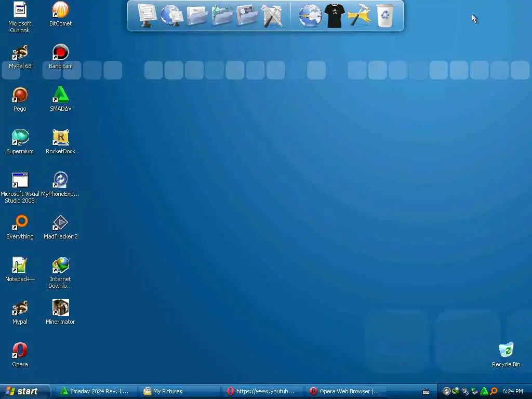Switch to Opera Web Browser taskbar window
The height and width of the screenshot is (399, 532).
click(345, 392)
